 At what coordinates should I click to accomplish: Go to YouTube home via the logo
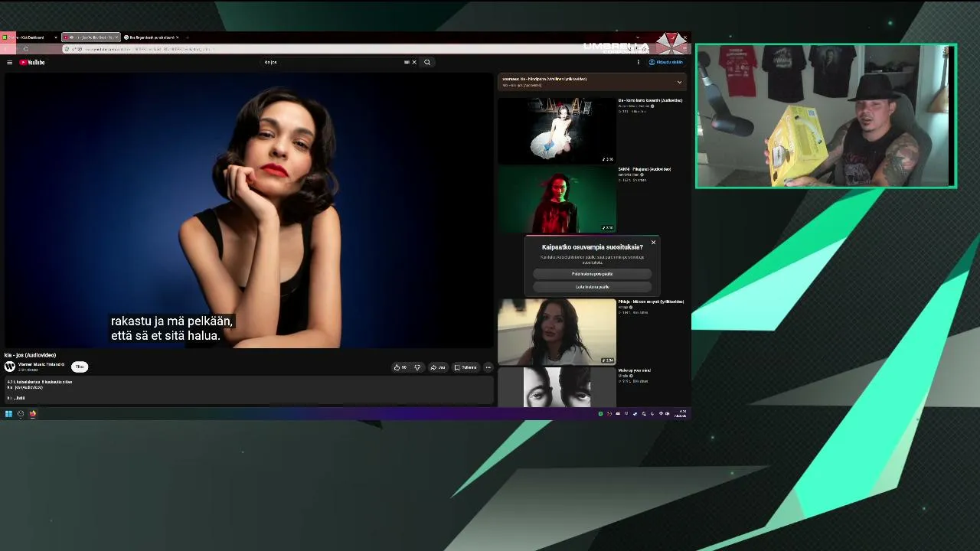tap(32, 62)
